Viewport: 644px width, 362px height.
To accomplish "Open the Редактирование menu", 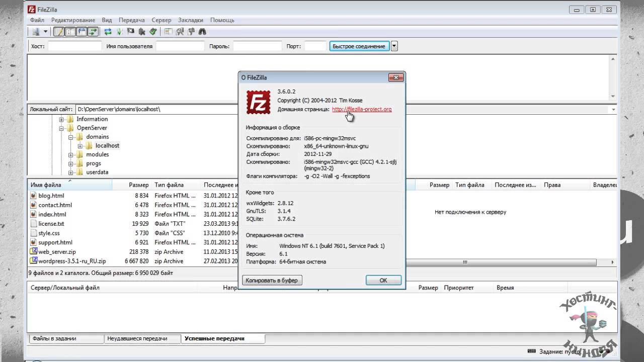I will click(x=73, y=20).
